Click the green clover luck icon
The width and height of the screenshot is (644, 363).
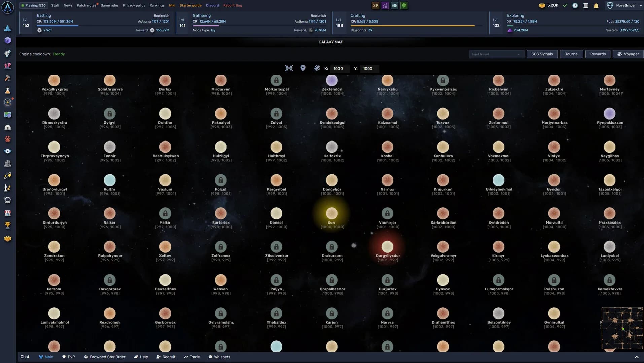pos(404,5)
